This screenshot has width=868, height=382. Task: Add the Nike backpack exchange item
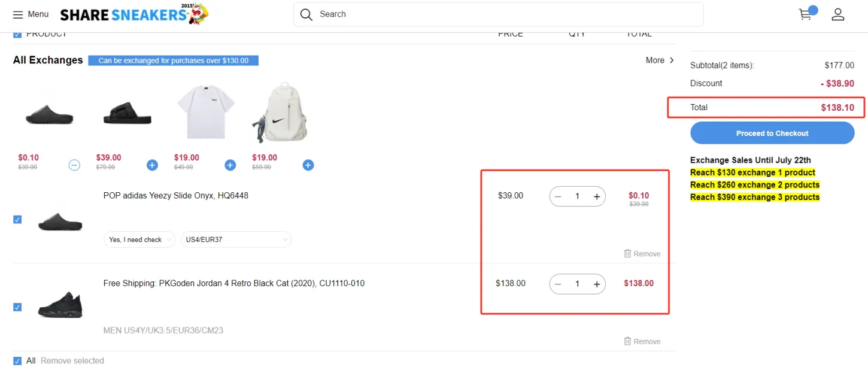[308, 165]
